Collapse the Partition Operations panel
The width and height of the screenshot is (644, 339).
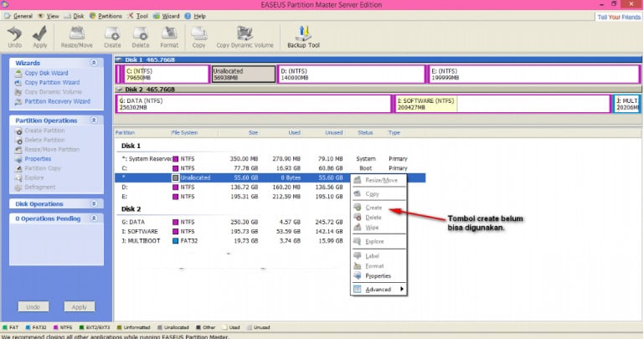[x=94, y=121]
